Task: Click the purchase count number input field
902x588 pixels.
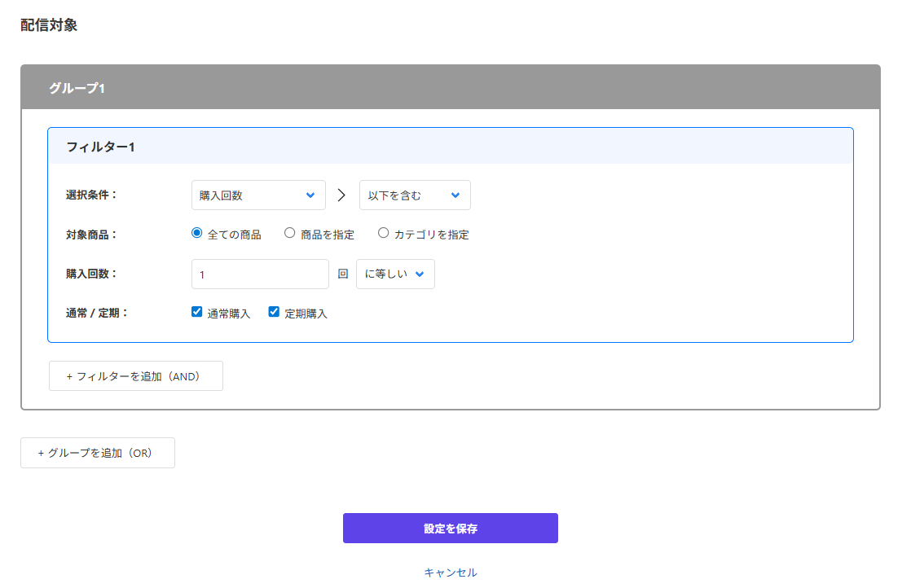Action: (260, 274)
